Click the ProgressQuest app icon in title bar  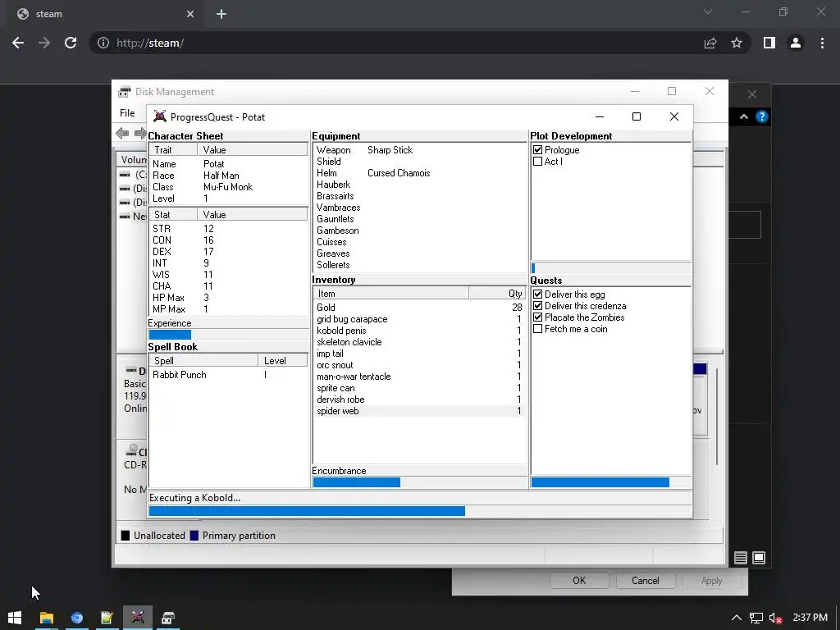coord(160,116)
